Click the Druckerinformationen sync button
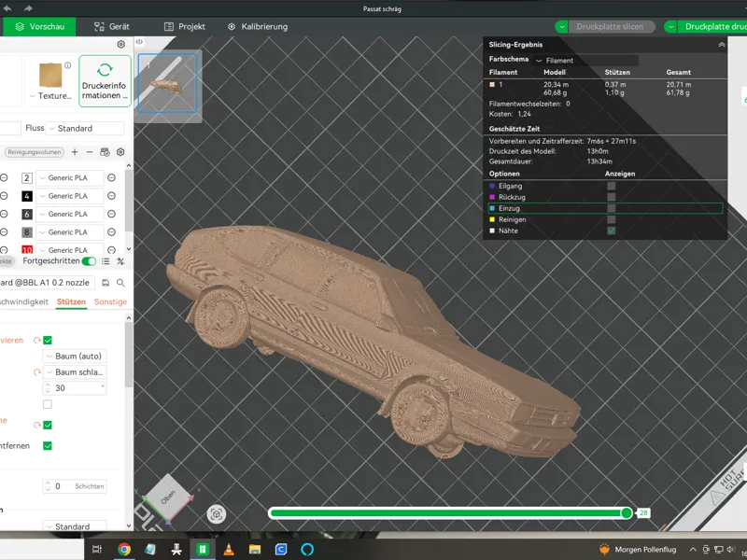The image size is (747, 560). coord(105,81)
